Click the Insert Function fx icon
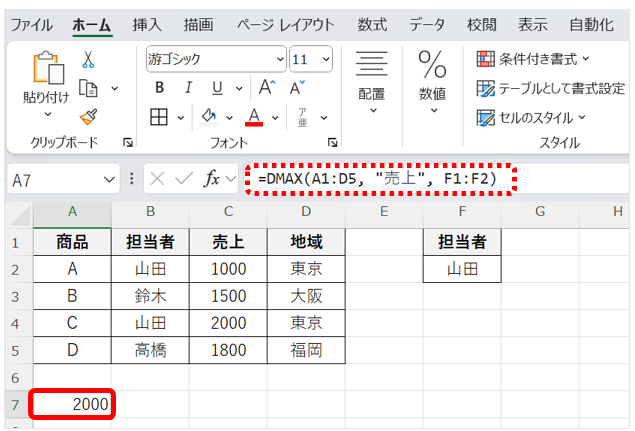 coord(211,179)
